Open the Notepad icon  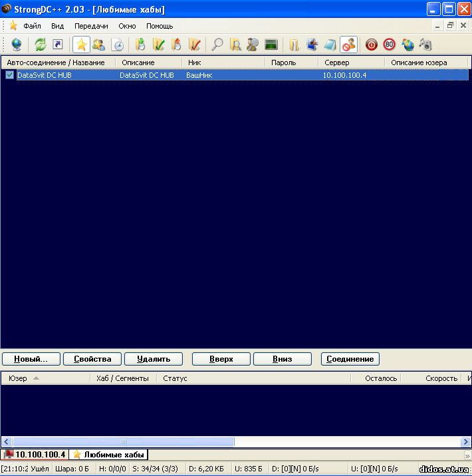click(x=330, y=45)
